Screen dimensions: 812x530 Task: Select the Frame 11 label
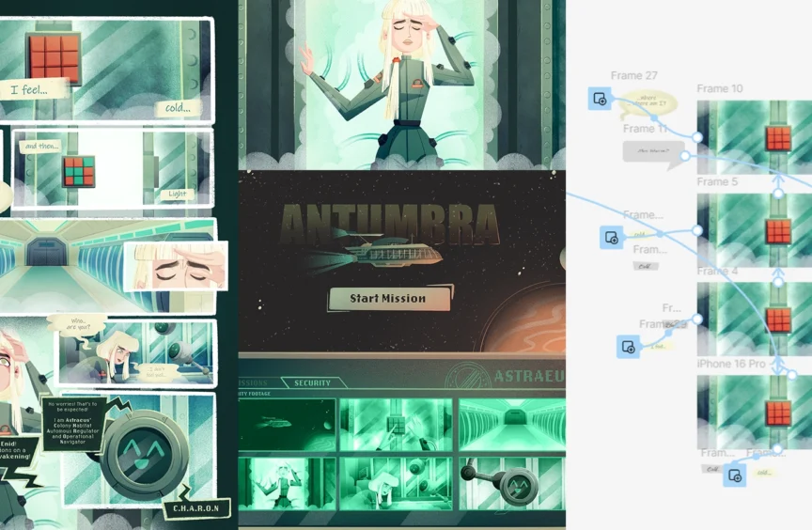tap(646, 129)
